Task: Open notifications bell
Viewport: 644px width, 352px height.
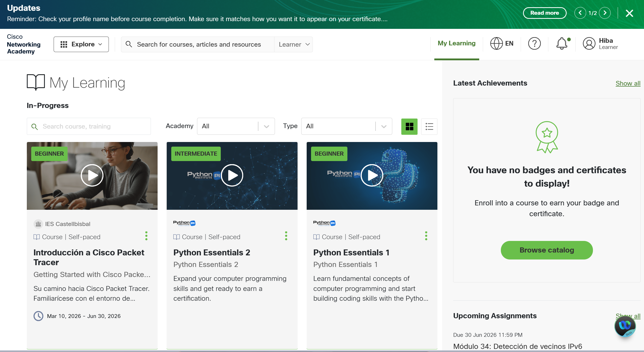Action: tap(562, 43)
